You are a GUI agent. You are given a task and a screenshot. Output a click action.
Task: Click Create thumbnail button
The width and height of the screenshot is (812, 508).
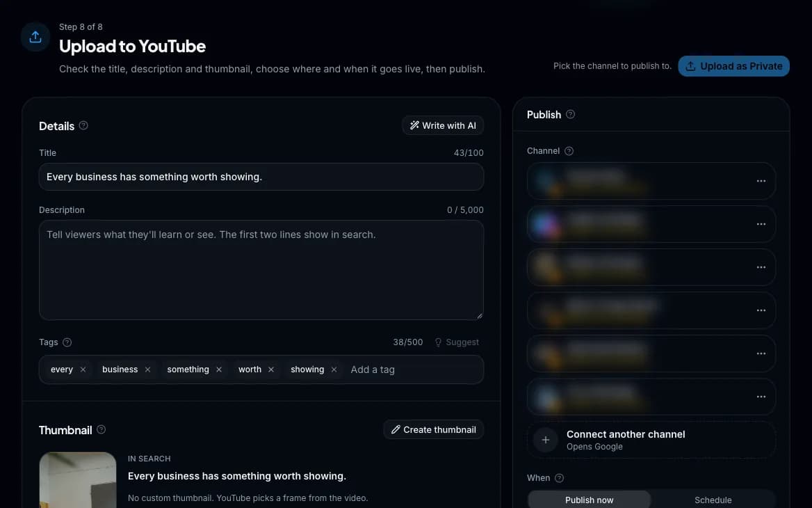(433, 430)
